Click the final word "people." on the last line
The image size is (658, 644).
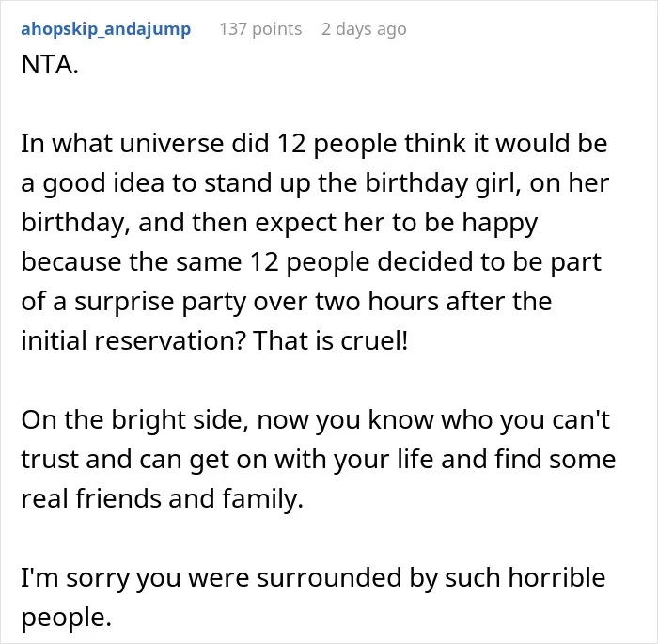click(67, 618)
